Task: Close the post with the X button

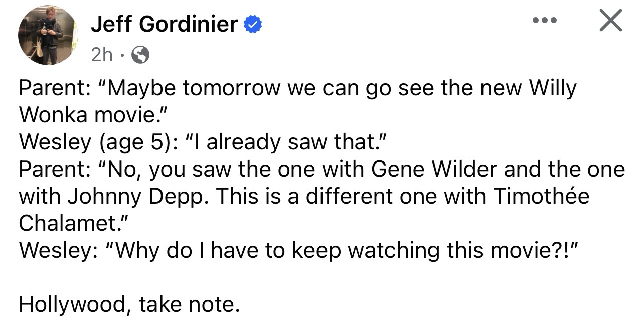Action: coord(610,22)
